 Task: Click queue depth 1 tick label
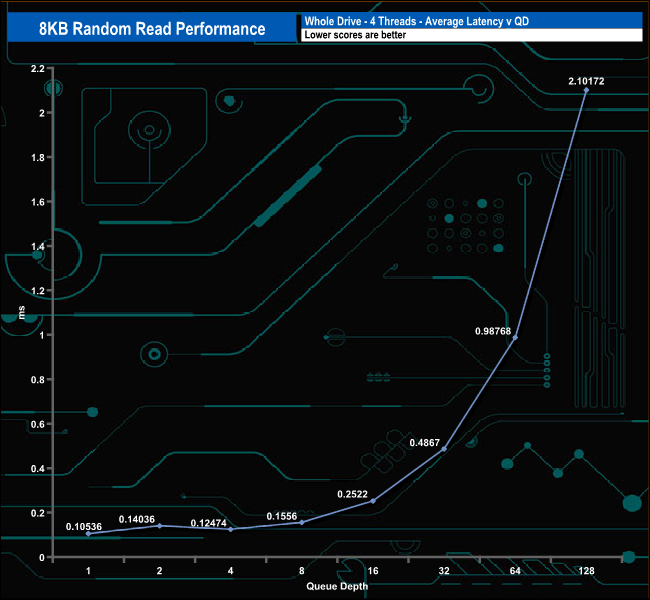tap(88, 570)
